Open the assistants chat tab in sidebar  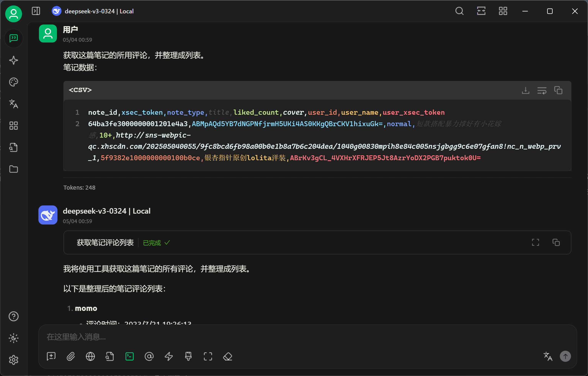coord(14,38)
